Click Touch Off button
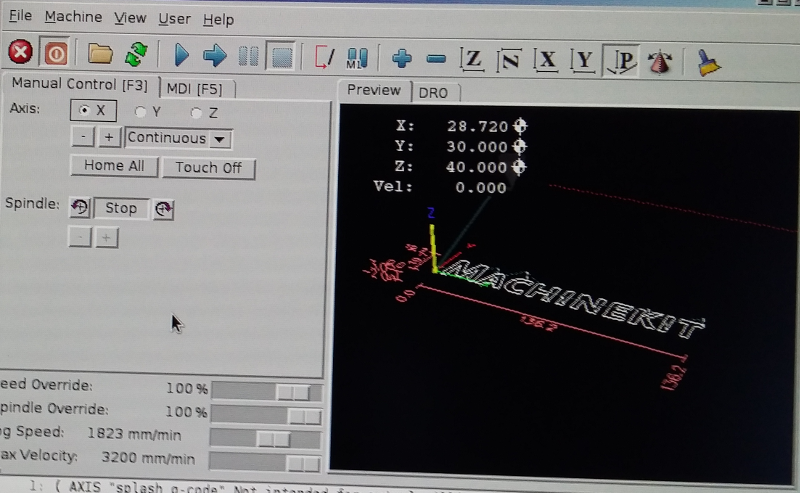Viewport: 800px width, 493px height. pyautogui.click(x=209, y=168)
